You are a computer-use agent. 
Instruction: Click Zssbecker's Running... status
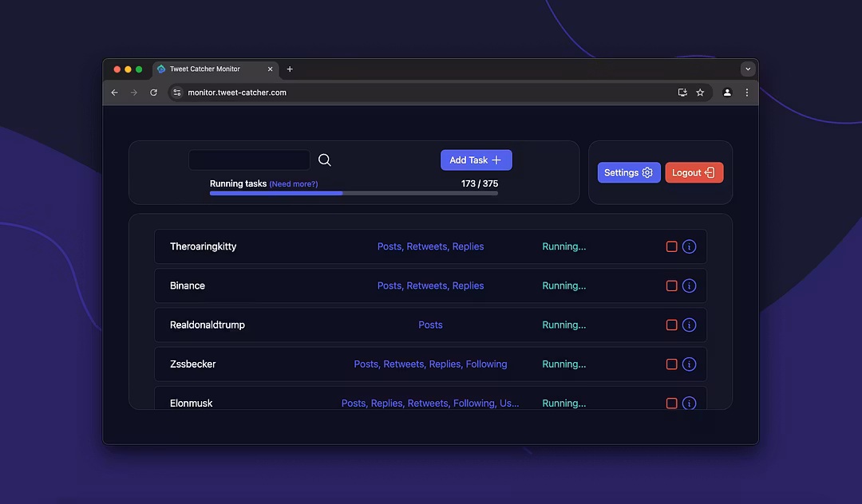tap(564, 364)
